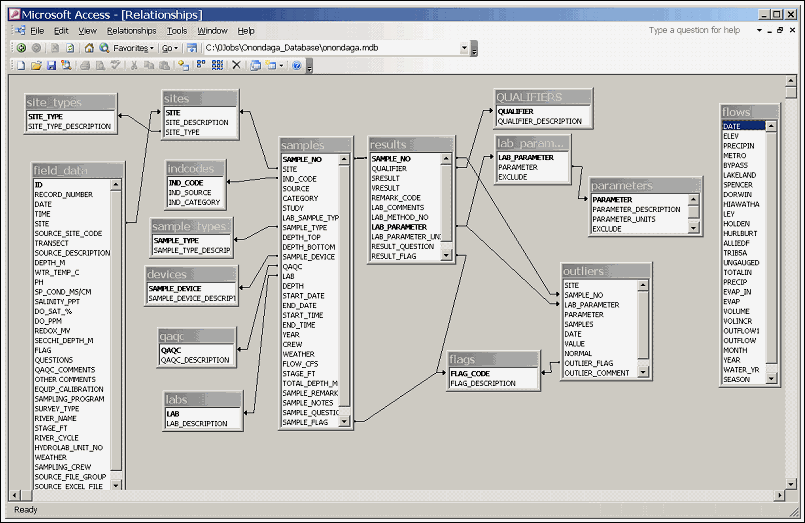Open the Relationships menu

(x=131, y=31)
